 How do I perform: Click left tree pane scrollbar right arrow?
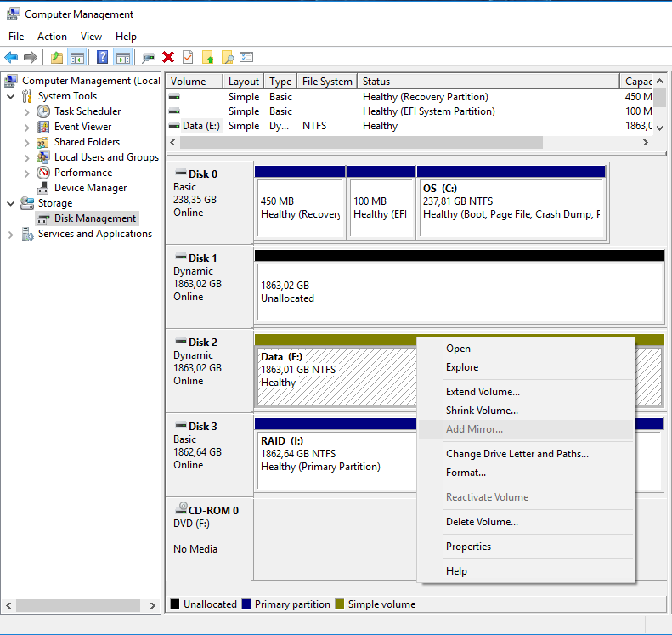(x=152, y=606)
